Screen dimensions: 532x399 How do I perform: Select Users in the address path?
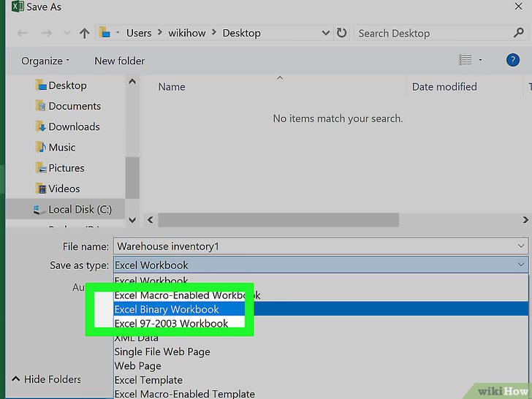click(x=139, y=33)
